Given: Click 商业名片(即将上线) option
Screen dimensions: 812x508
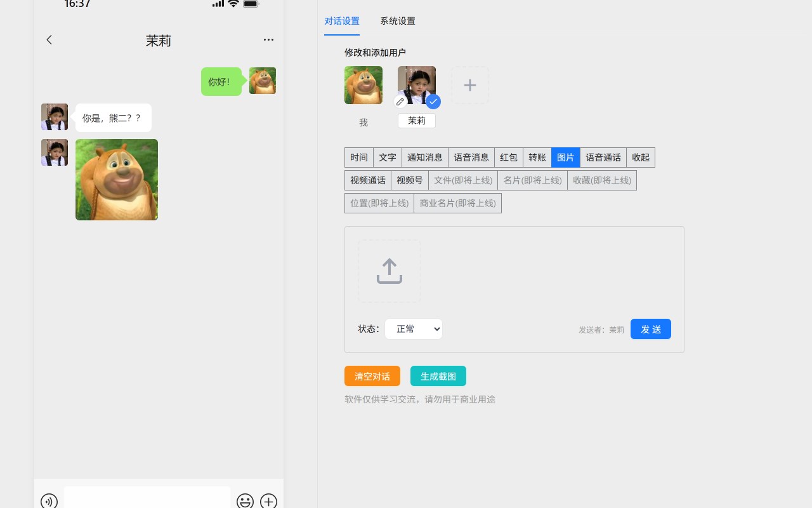Looking at the screenshot, I should (x=458, y=203).
